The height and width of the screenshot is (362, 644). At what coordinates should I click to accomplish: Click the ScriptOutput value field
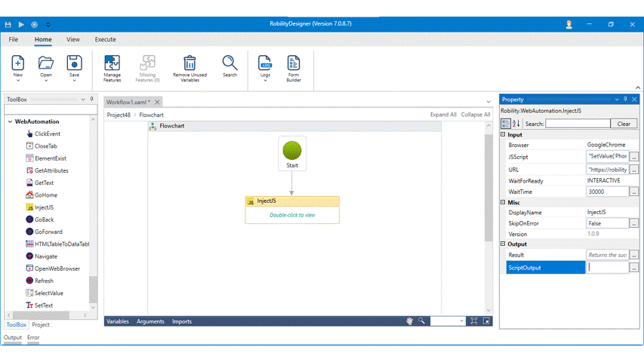pyautogui.click(x=608, y=267)
